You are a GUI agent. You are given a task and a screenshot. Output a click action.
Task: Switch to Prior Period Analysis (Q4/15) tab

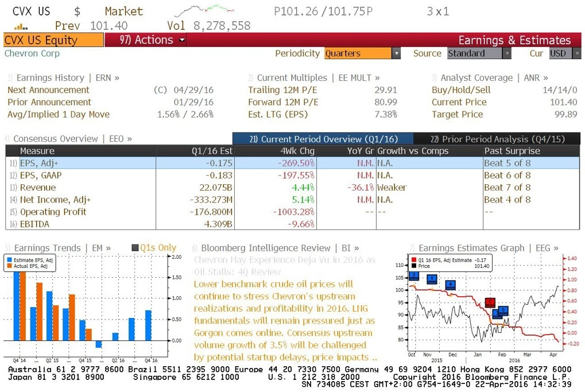[497, 139]
